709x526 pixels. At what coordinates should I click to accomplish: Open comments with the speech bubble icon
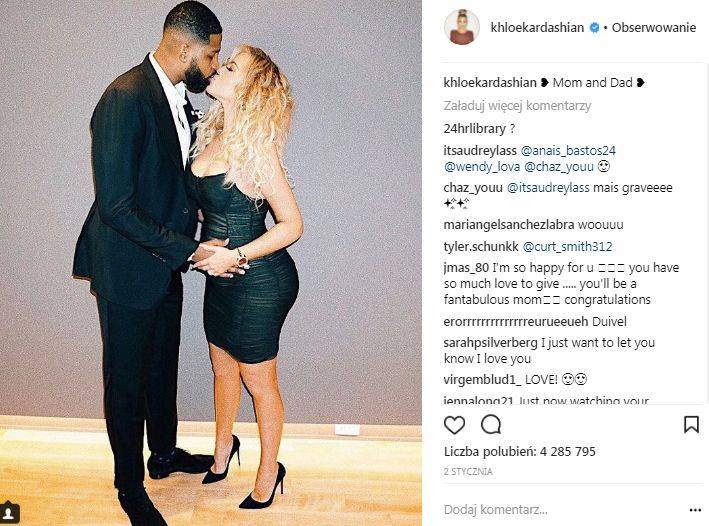point(491,425)
